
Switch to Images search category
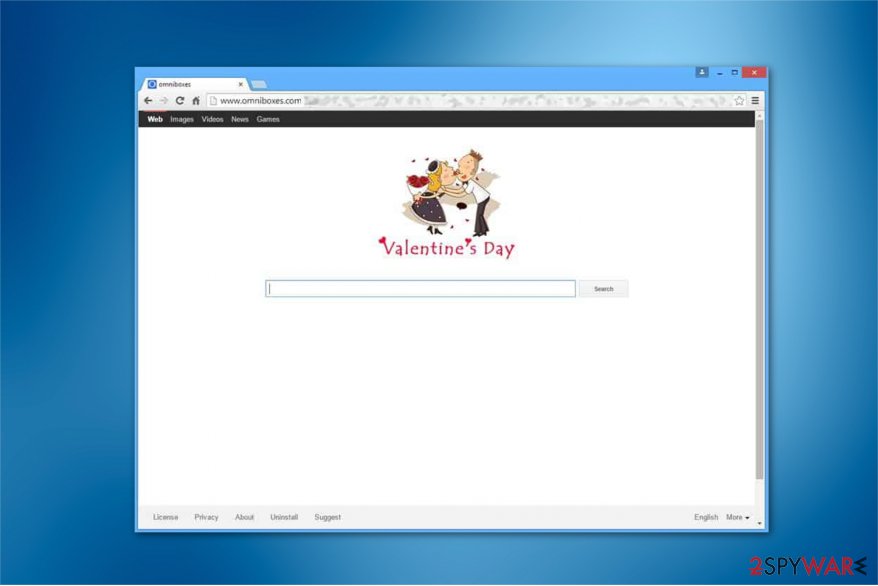pos(182,119)
